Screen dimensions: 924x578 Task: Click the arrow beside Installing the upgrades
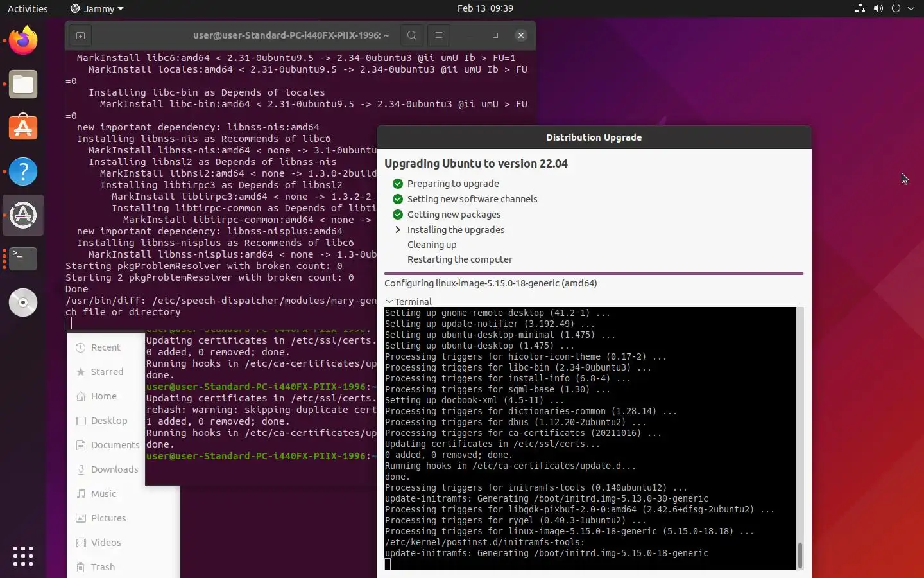pyautogui.click(x=398, y=230)
